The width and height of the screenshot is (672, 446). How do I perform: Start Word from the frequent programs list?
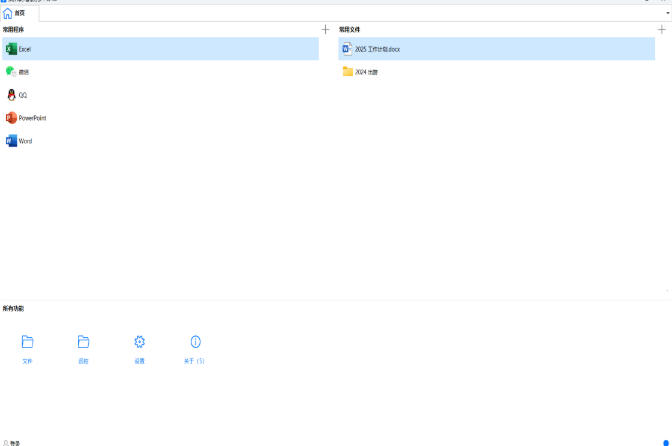coord(25,141)
